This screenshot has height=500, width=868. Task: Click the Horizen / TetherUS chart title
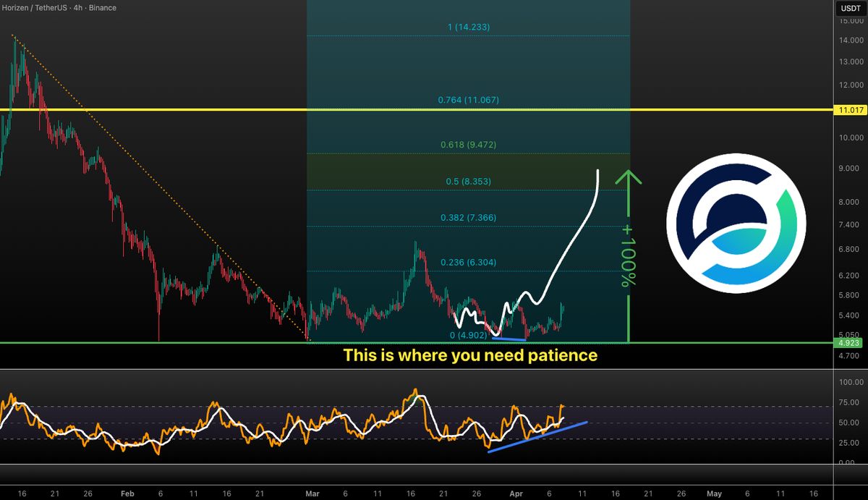coord(59,8)
